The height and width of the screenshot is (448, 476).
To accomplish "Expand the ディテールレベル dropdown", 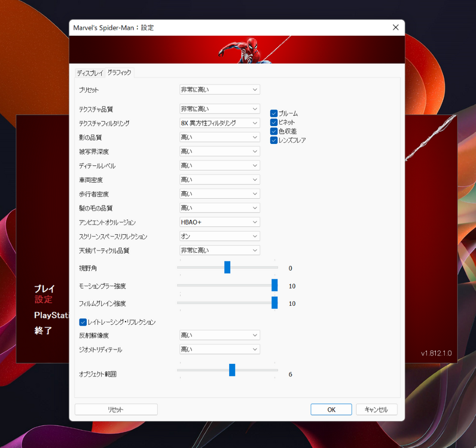I will click(x=219, y=165).
